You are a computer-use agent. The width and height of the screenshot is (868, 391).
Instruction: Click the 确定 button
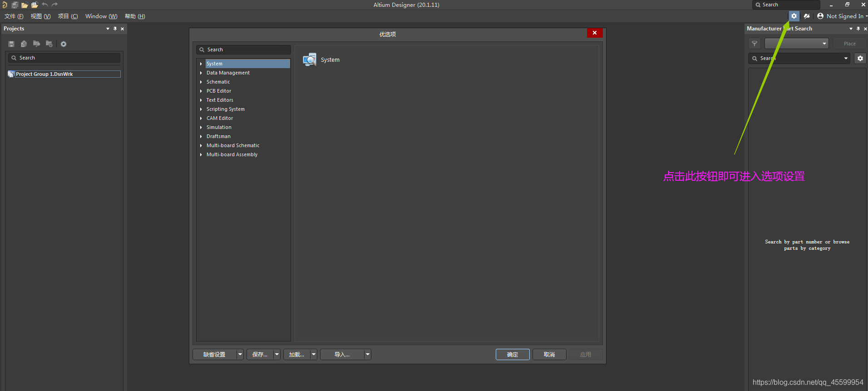(x=513, y=354)
